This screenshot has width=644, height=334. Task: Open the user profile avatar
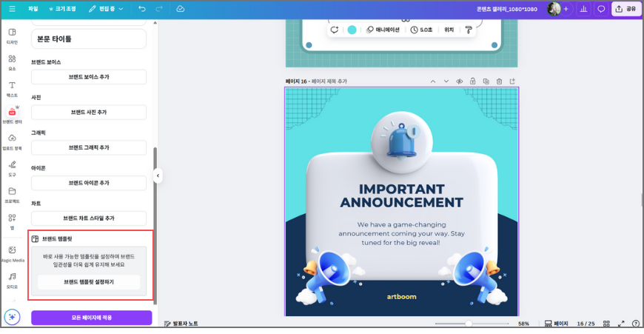(x=554, y=9)
